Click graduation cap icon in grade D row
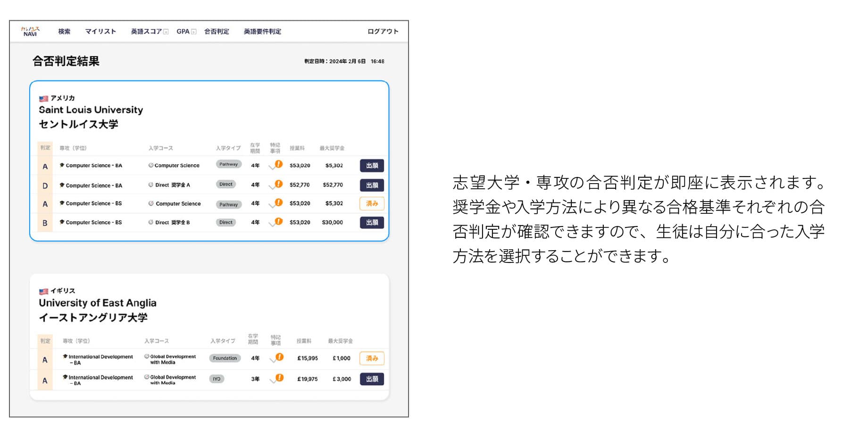 [62, 185]
